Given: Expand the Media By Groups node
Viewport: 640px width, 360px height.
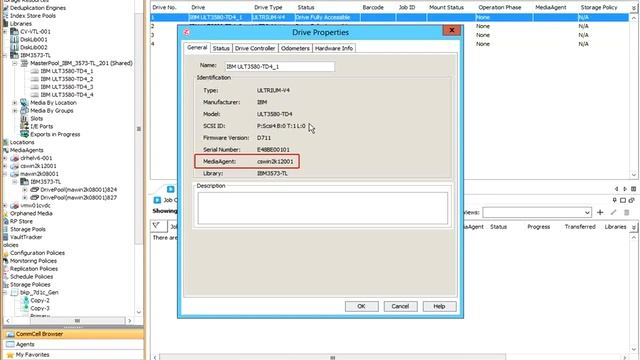Looking at the screenshot, I should coord(15,111).
